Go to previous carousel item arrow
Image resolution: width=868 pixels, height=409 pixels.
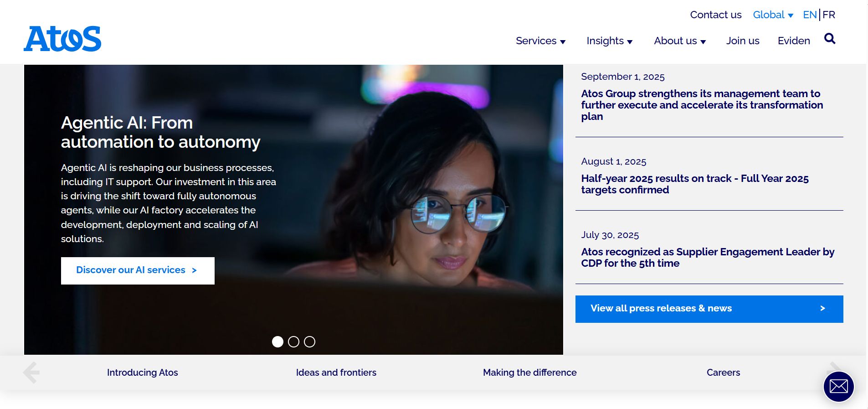(31, 373)
